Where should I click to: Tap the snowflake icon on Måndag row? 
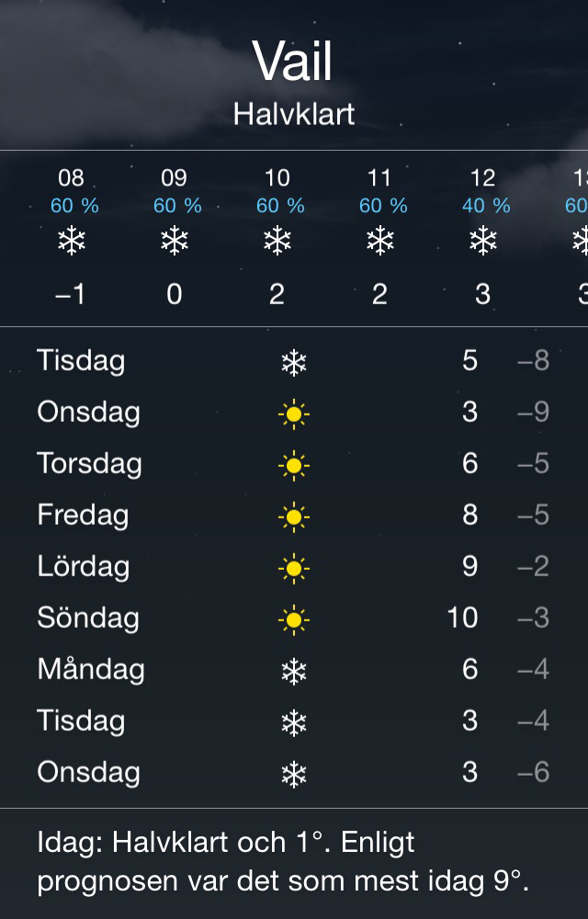[293, 673]
